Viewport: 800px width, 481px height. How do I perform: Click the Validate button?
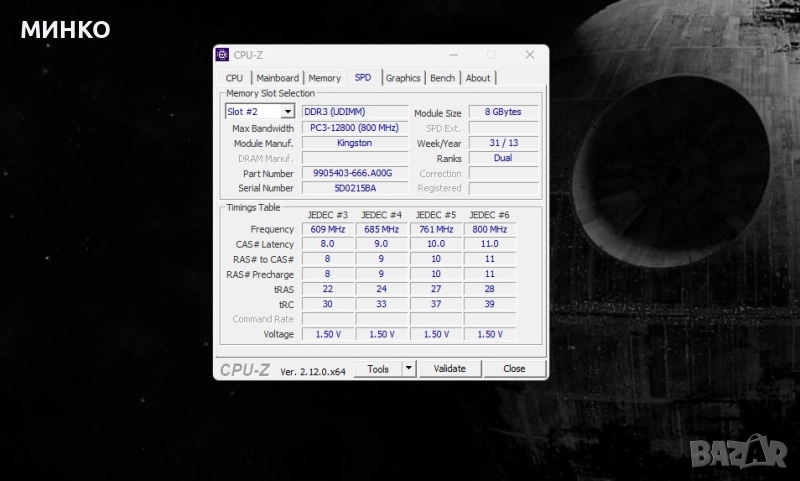pos(449,368)
